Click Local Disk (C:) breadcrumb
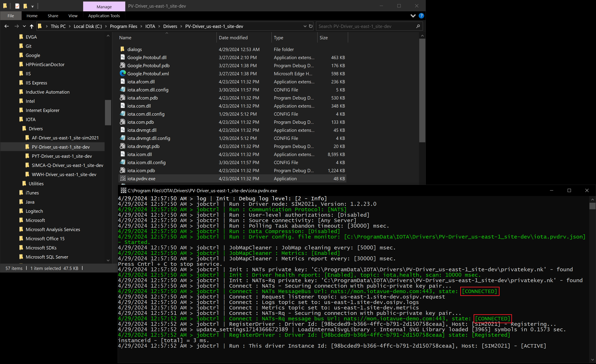This screenshot has height=364, width=596. pos(88,26)
